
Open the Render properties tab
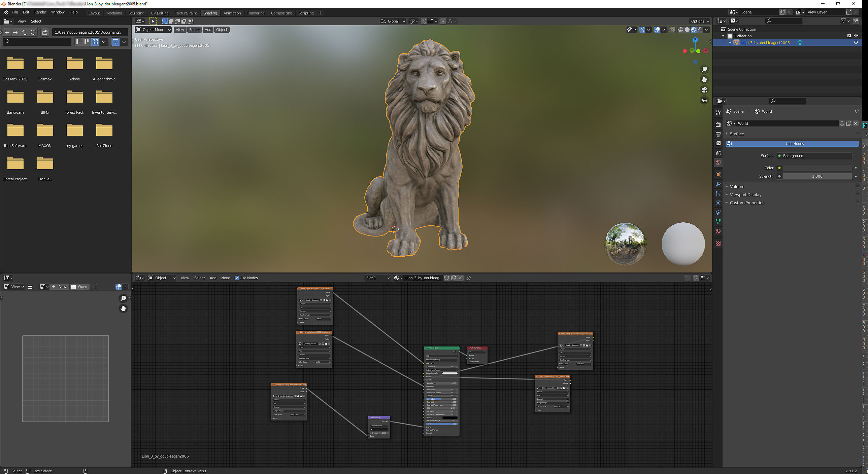tap(718, 124)
